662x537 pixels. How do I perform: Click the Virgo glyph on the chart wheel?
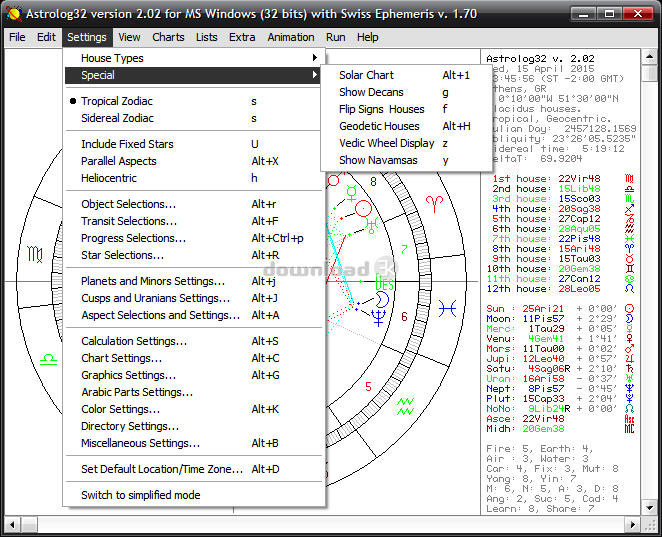coord(35,255)
